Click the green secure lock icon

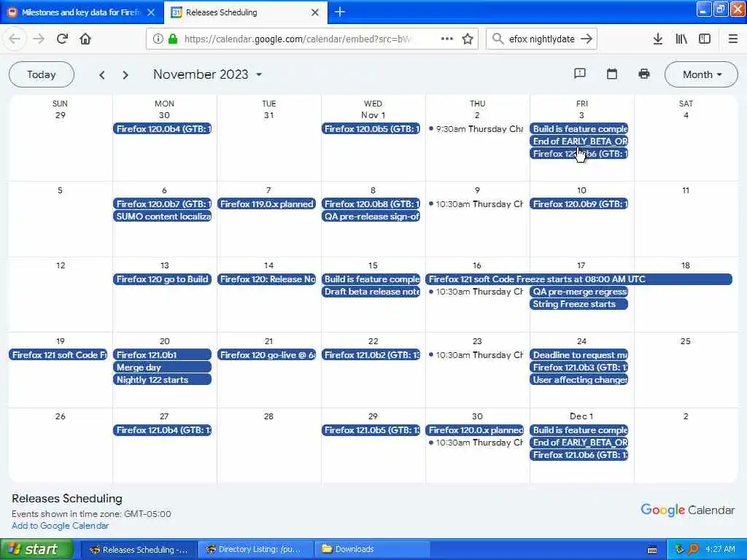click(x=173, y=39)
